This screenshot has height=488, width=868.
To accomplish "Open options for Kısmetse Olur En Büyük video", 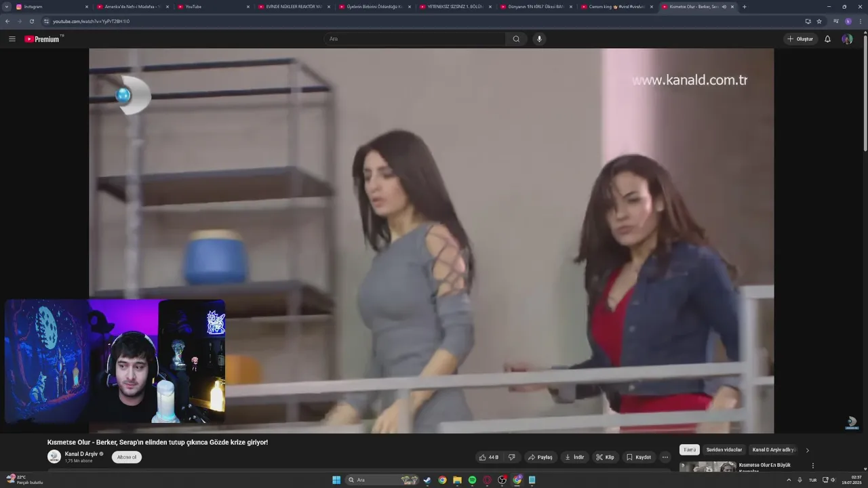I will pos(812,466).
